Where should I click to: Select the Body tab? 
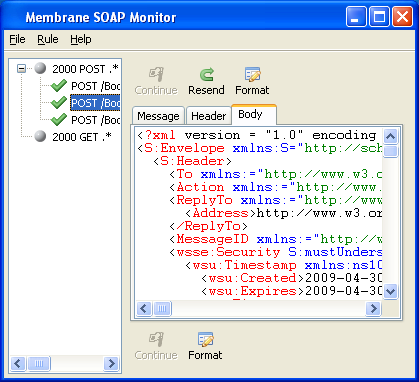pyautogui.click(x=254, y=114)
